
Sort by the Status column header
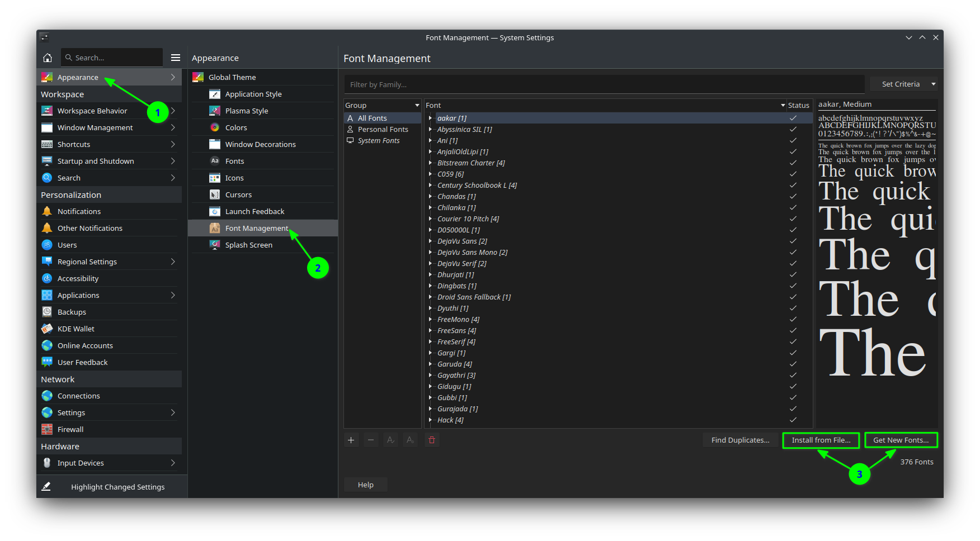tap(799, 105)
